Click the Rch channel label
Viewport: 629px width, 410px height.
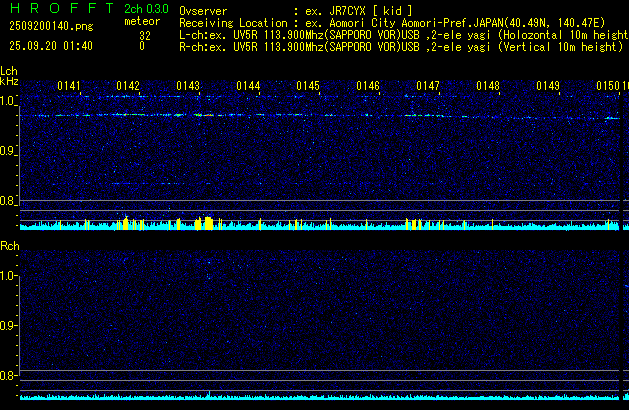click(9, 246)
